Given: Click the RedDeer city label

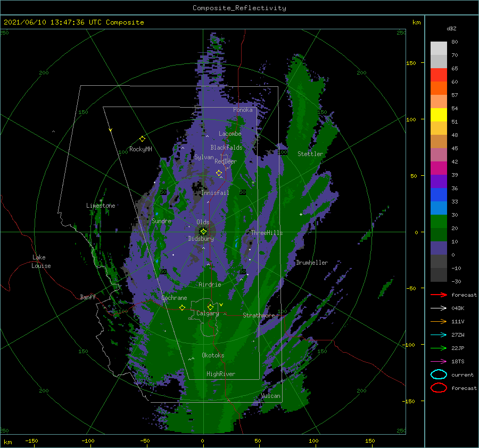Looking at the screenshot, I should point(226,161).
